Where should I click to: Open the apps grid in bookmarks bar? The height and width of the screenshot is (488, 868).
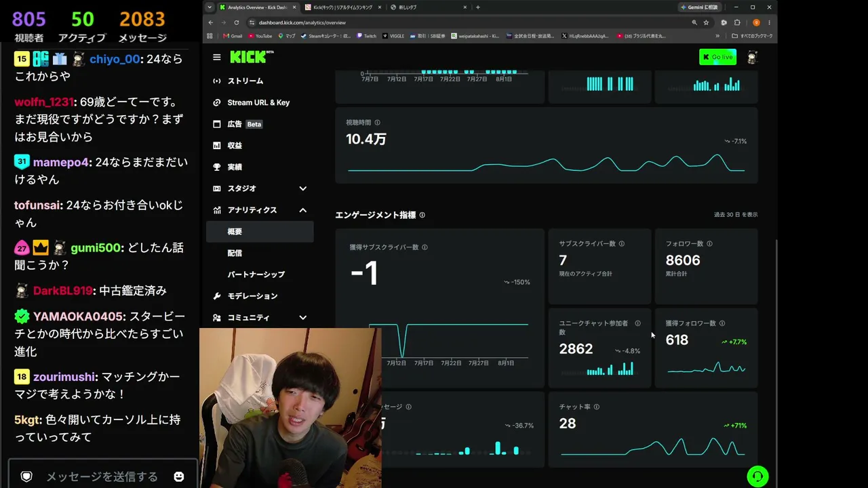click(x=210, y=36)
